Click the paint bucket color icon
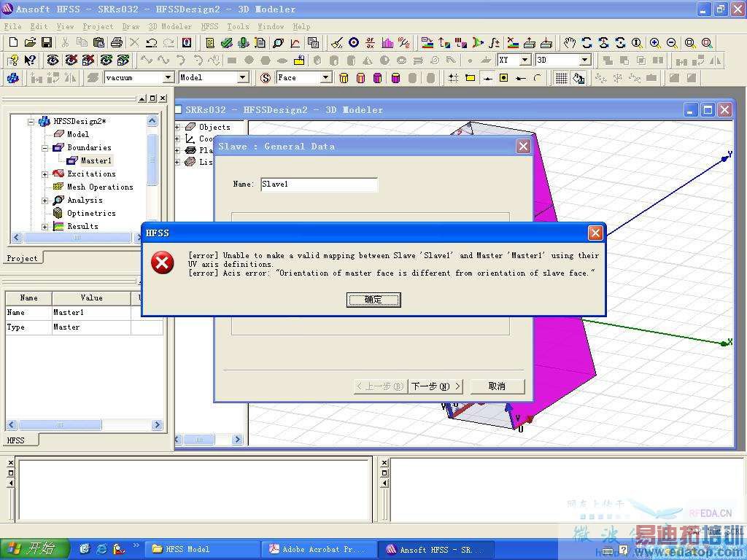This screenshot has height=560, width=747. coord(578,77)
